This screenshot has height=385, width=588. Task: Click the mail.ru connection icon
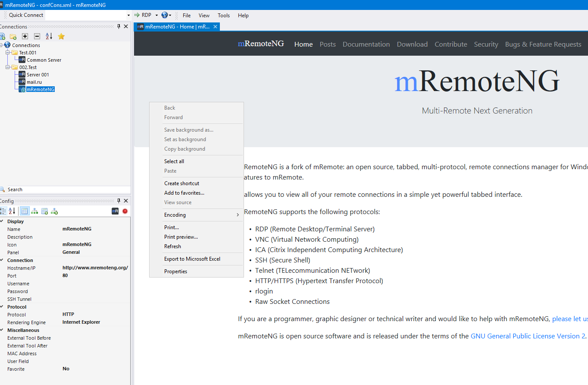pos(22,82)
